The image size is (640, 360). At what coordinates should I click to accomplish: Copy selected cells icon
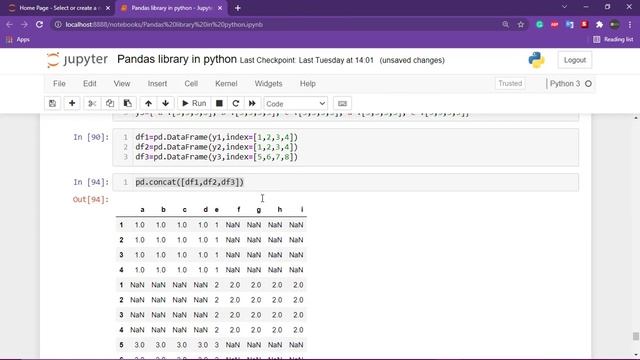[110, 104]
